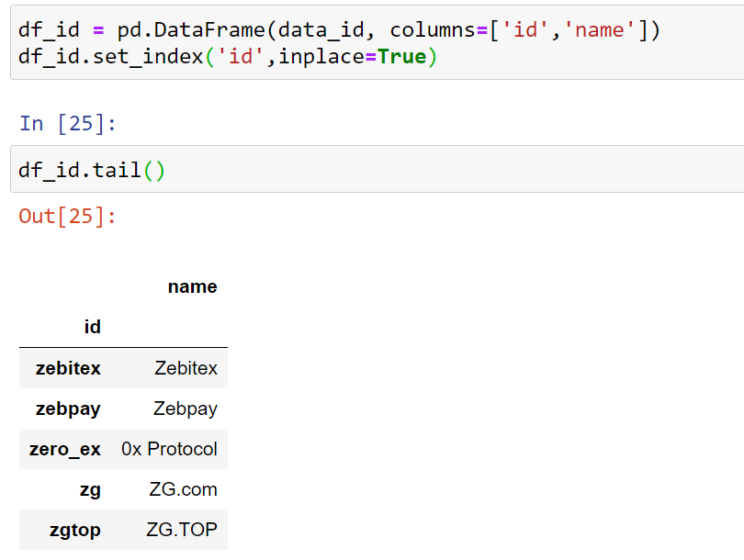Click the 'name' column header
This screenshot has width=744, height=560.
192,286
